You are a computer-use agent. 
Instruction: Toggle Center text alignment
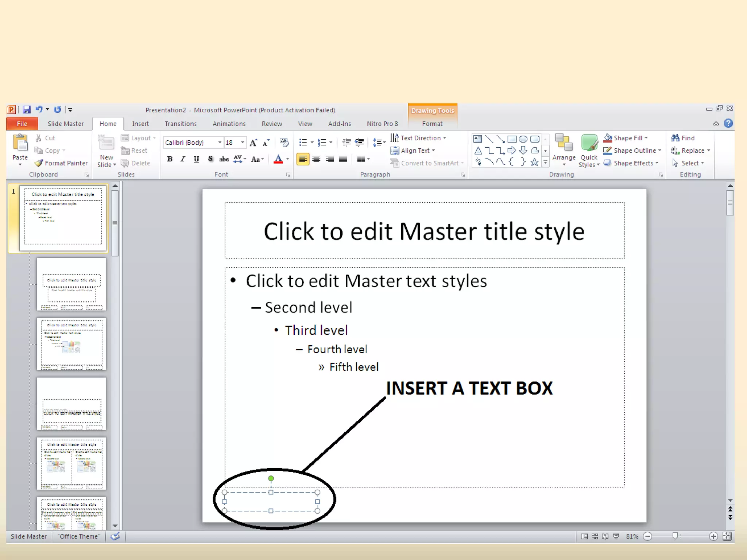click(x=316, y=159)
